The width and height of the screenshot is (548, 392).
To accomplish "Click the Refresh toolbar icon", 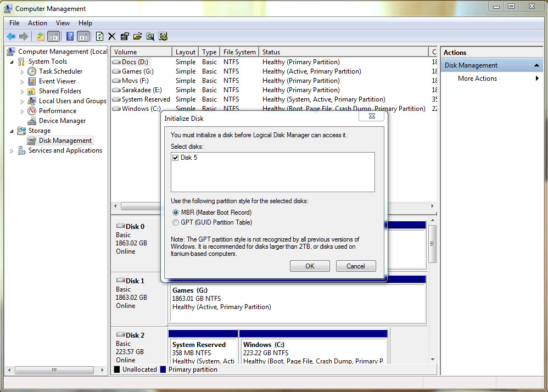I will click(x=99, y=36).
